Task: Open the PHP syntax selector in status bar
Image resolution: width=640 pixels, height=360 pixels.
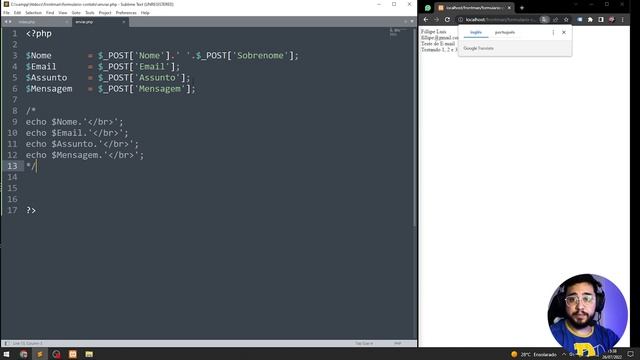Action: tap(397, 343)
